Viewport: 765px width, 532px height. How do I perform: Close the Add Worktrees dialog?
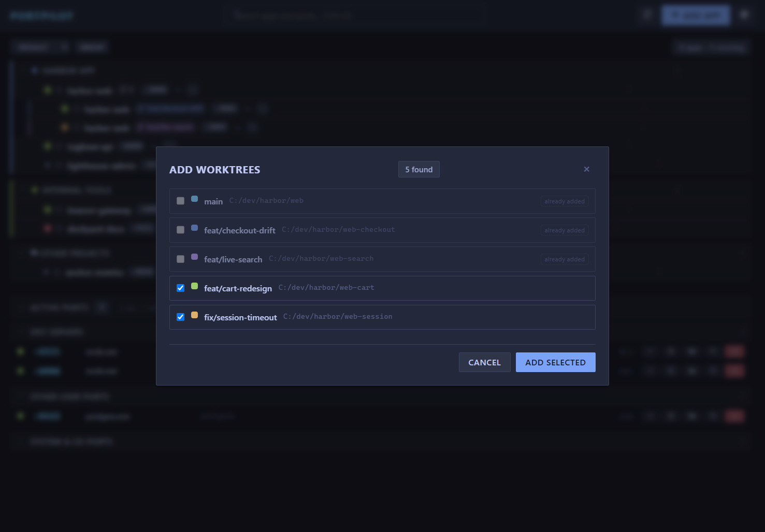(x=586, y=169)
